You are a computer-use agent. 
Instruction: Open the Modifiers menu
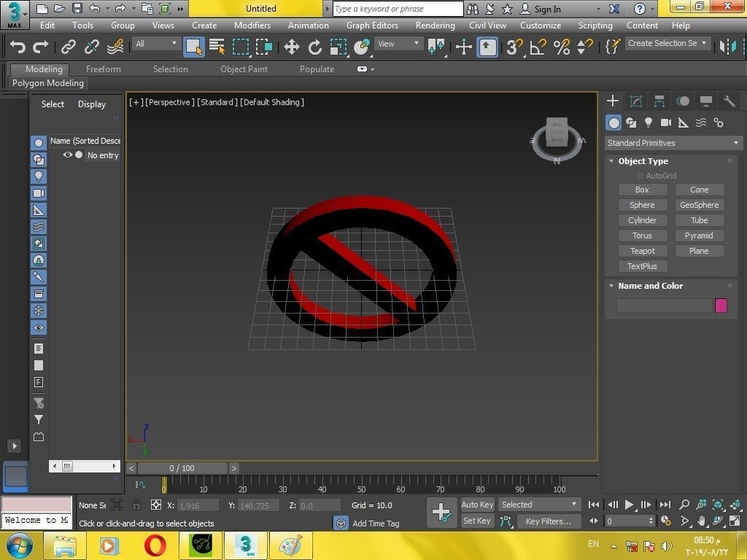click(x=252, y=26)
